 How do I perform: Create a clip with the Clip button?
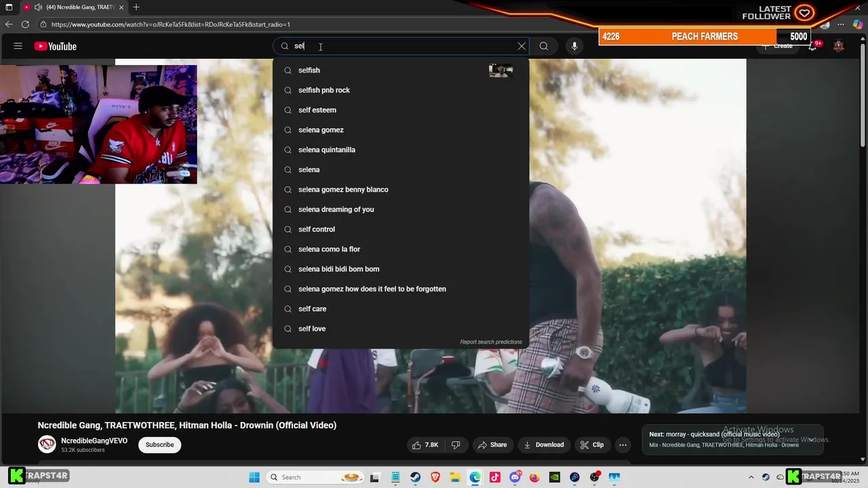click(592, 445)
